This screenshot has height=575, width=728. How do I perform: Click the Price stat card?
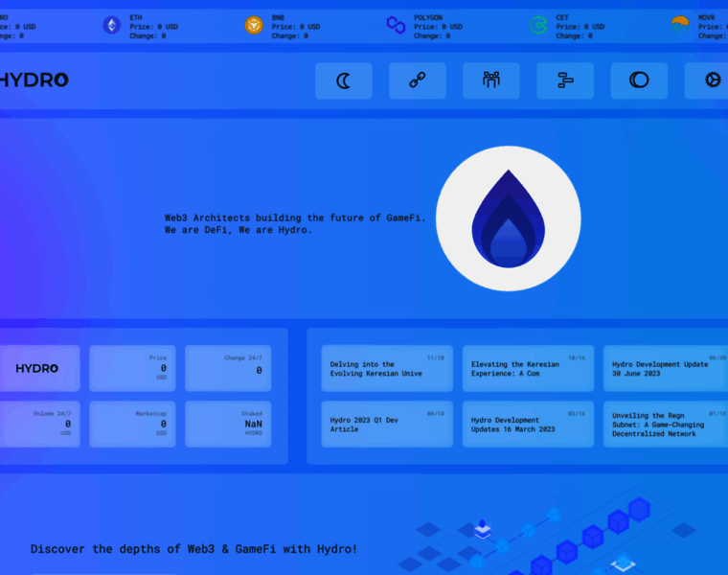pyautogui.click(x=132, y=368)
